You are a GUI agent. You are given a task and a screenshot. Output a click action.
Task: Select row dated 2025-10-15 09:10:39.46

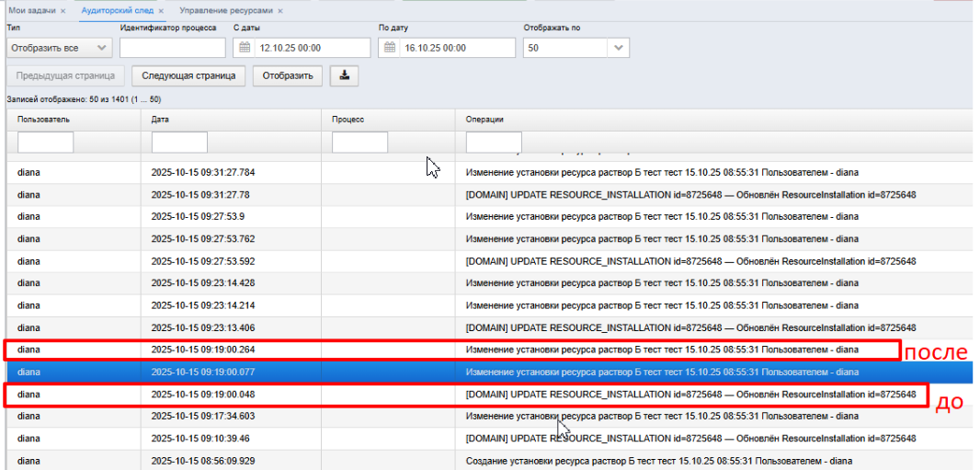490,439
